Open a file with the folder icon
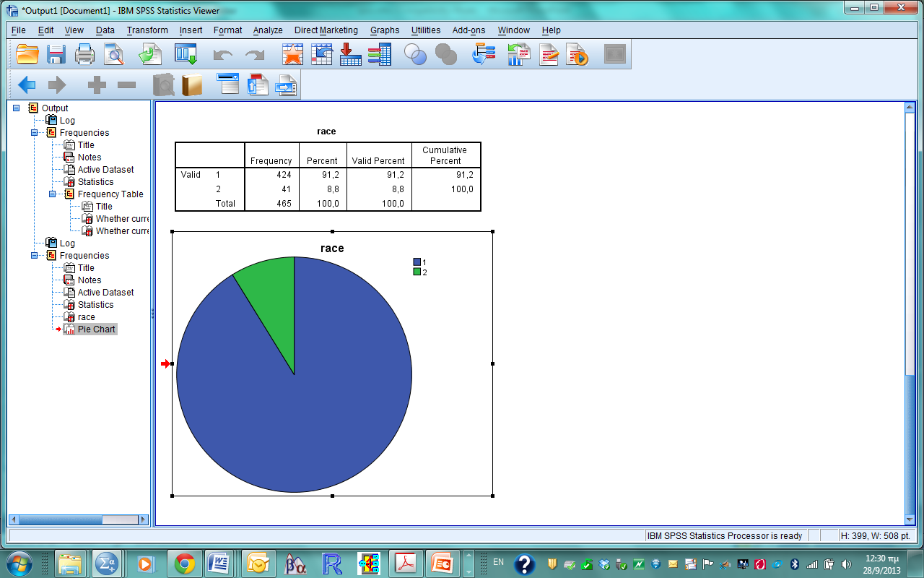Viewport: 924px width, 578px height. [27, 54]
